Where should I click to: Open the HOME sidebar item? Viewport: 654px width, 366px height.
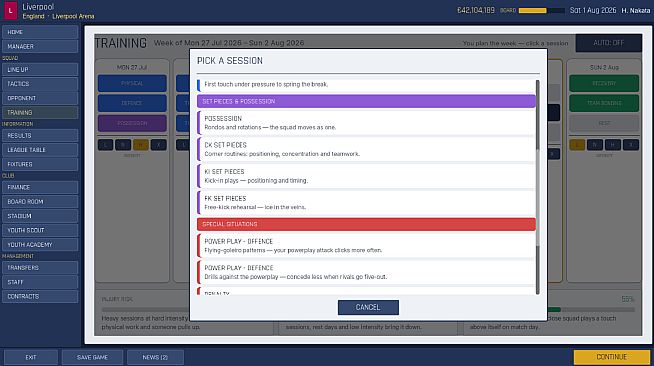(x=40, y=32)
